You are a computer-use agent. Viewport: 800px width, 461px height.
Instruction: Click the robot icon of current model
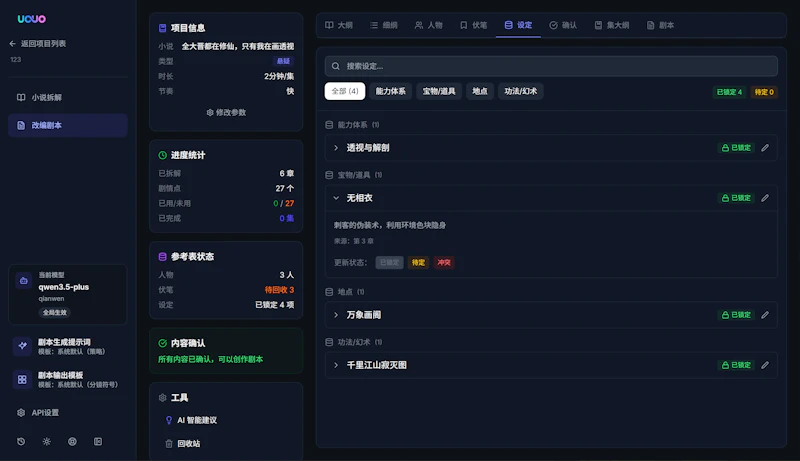(23, 280)
